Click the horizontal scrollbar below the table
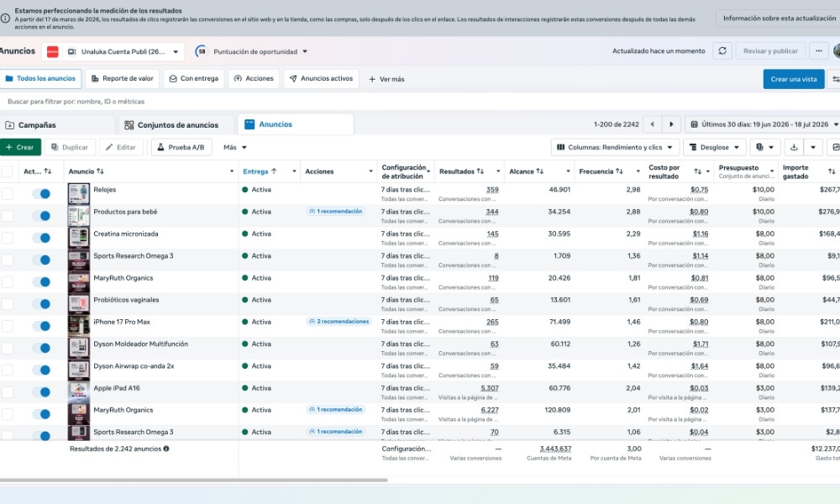Image resolution: width=840 pixels, height=504 pixels. [193, 480]
